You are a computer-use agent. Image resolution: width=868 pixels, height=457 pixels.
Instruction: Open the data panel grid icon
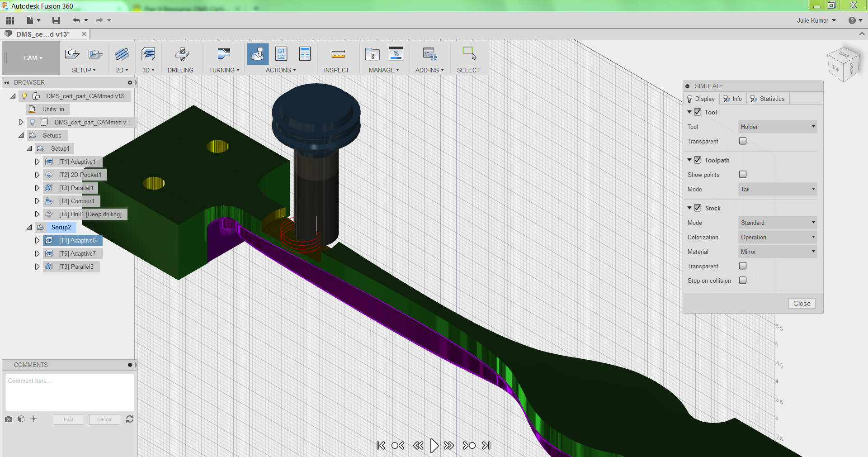click(x=10, y=20)
